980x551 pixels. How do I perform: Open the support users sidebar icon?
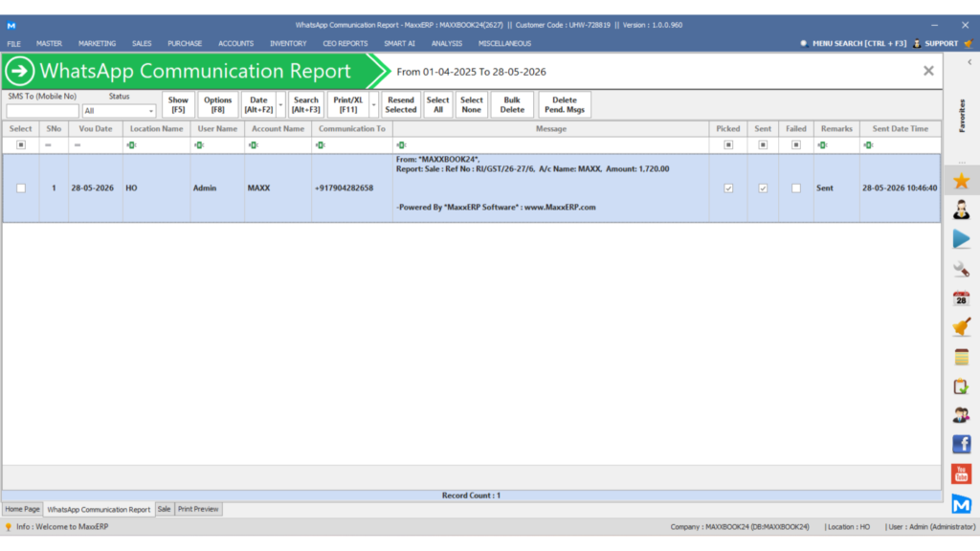pos(961,415)
